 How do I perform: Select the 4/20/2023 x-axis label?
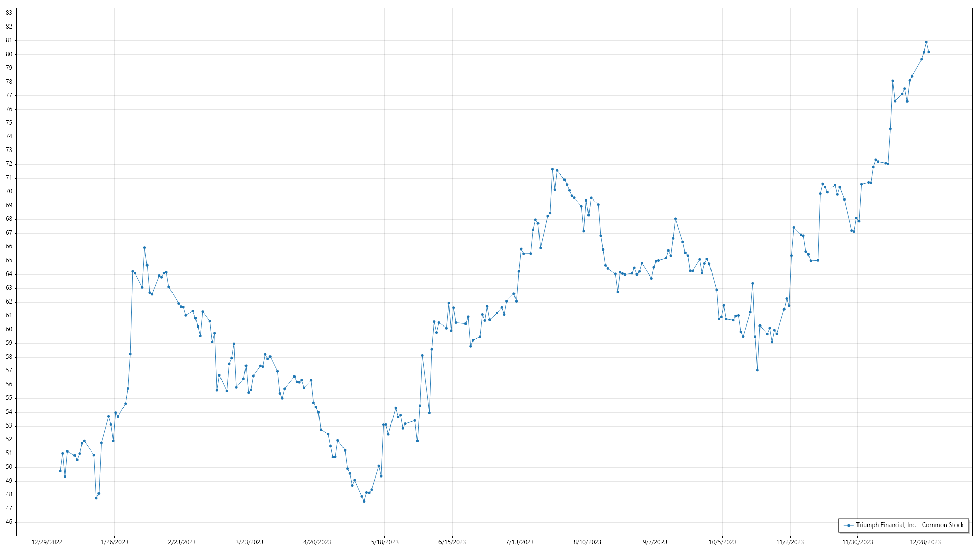[x=317, y=542]
